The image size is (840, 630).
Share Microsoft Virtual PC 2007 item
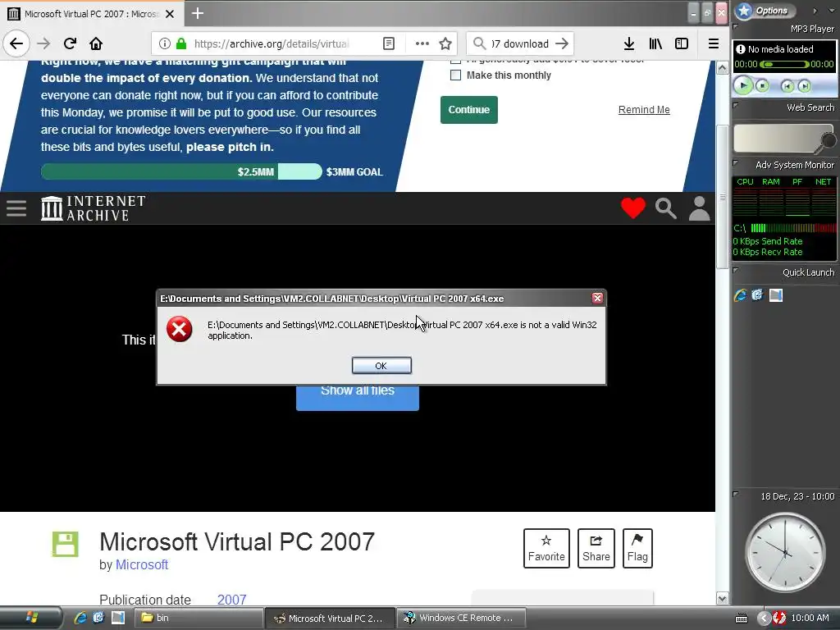click(596, 549)
